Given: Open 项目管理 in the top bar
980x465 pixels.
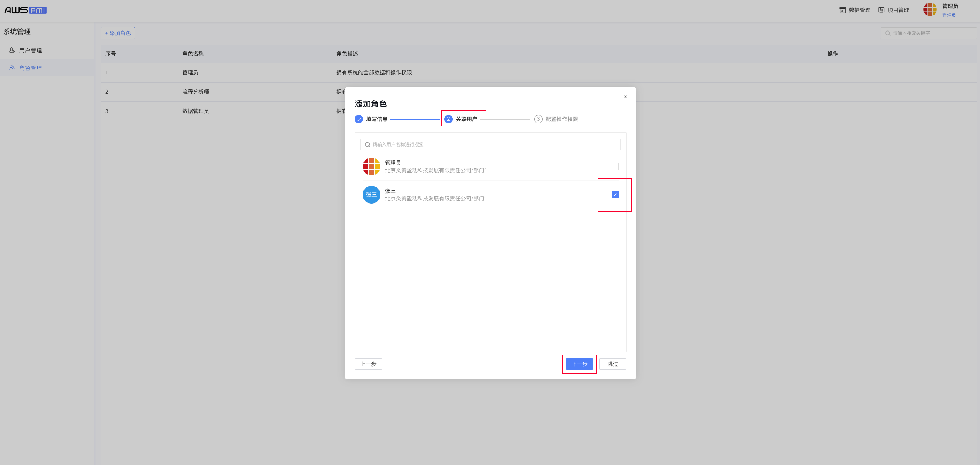Looking at the screenshot, I should 893,10.
